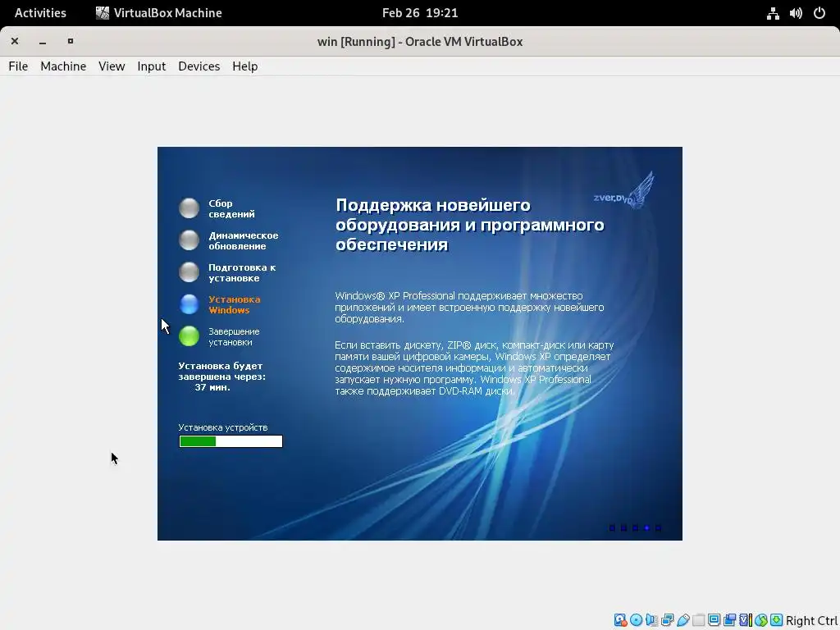Open the Devices menu
The height and width of the screenshot is (630, 840).
click(x=199, y=66)
